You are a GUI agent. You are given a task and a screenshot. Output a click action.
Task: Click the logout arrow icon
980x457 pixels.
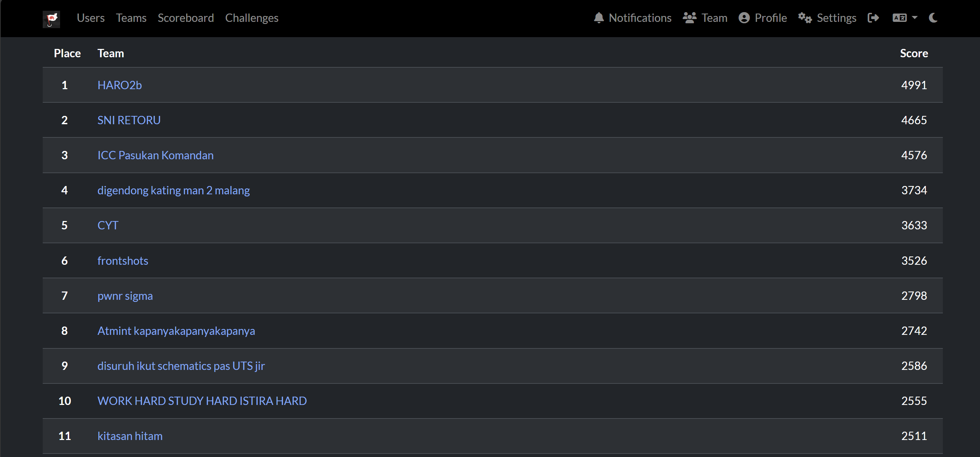tap(873, 18)
